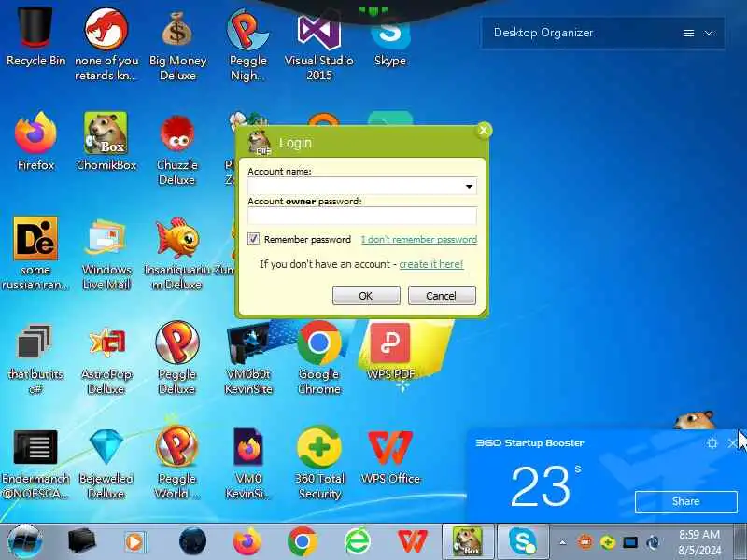Select the 'that but its c#' desktop icon
The width and height of the screenshot is (747, 560).
tap(35, 358)
